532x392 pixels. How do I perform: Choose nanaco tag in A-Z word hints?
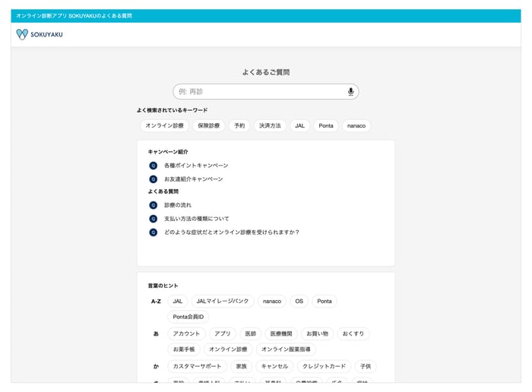(x=272, y=301)
